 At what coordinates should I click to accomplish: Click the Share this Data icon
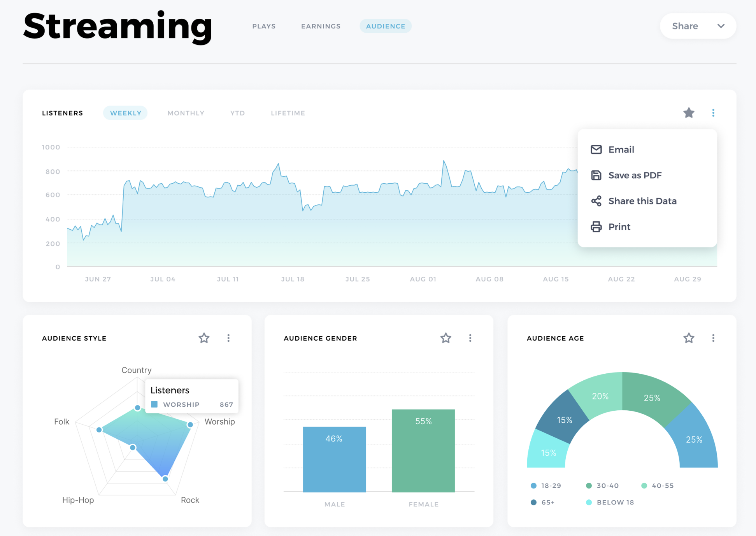point(596,201)
